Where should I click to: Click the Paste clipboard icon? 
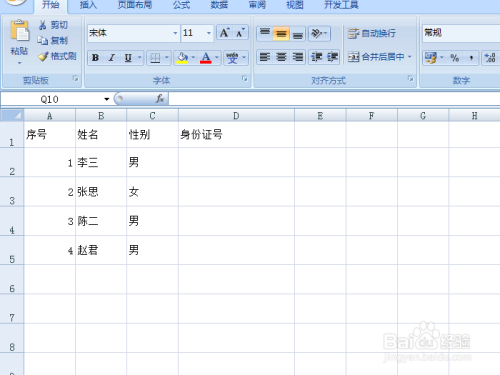19,31
